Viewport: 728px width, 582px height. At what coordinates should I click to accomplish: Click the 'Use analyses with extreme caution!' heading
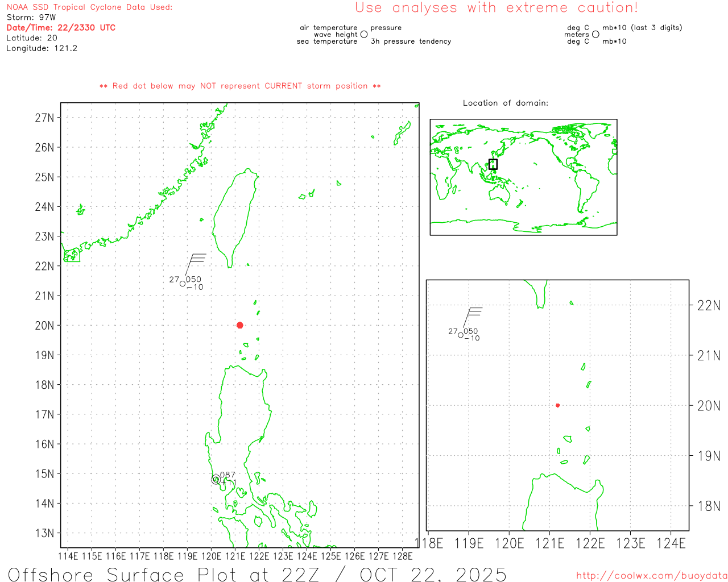coord(496,8)
